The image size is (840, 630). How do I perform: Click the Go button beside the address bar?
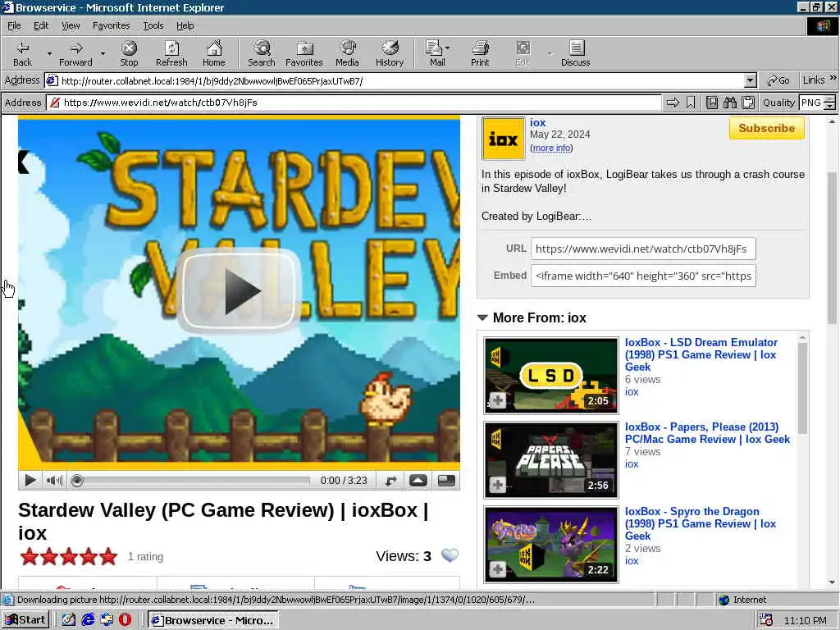pyautogui.click(x=778, y=81)
